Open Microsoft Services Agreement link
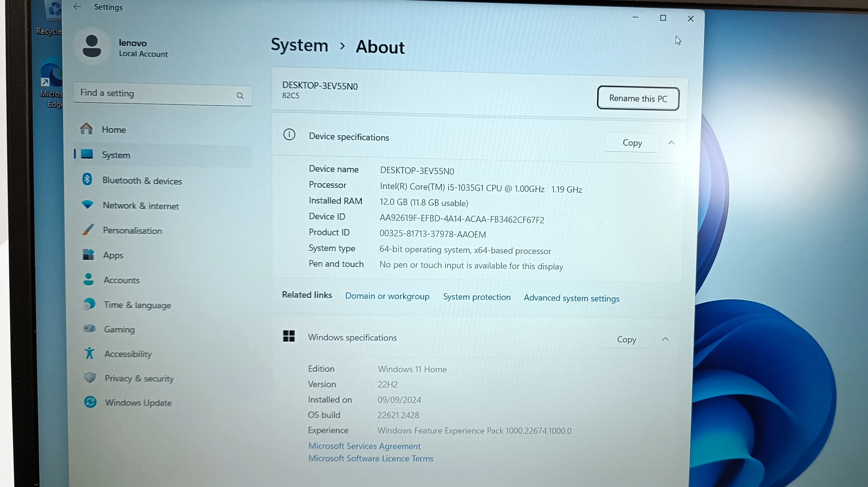This screenshot has width=868, height=487. tap(365, 446)
